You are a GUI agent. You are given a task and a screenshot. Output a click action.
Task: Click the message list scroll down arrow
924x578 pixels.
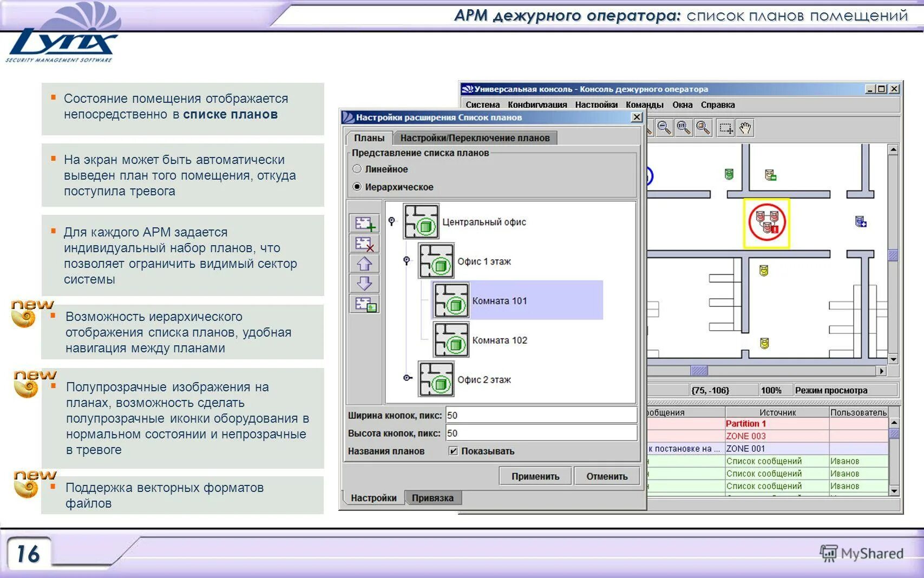(x=894, y=490)
